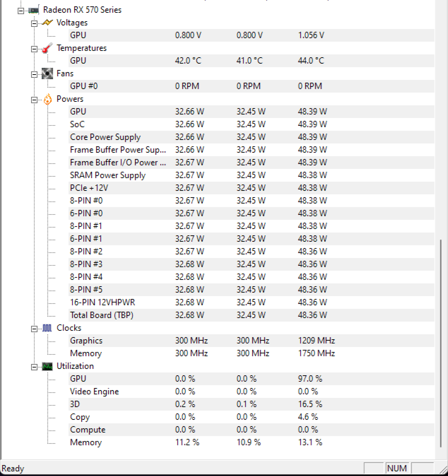Collapse the Temperatures group
This screenshot has width=448, height=476.
[34, 49]
